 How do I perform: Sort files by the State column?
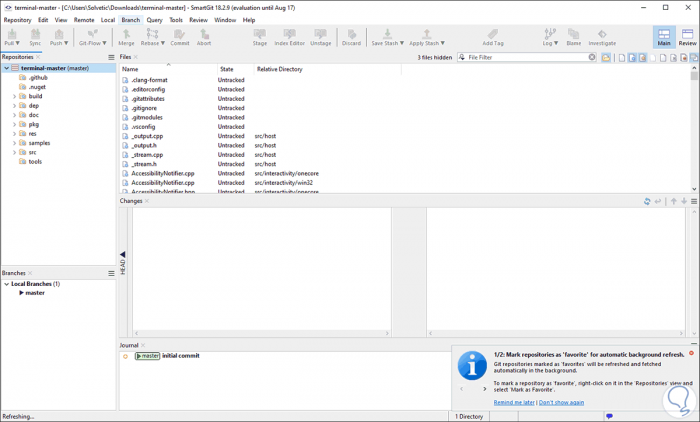coord(235,69)
